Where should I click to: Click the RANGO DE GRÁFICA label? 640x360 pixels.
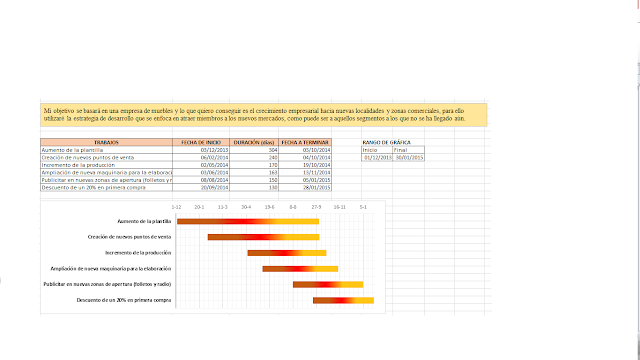pyautogui.click(x=386, y=142)
